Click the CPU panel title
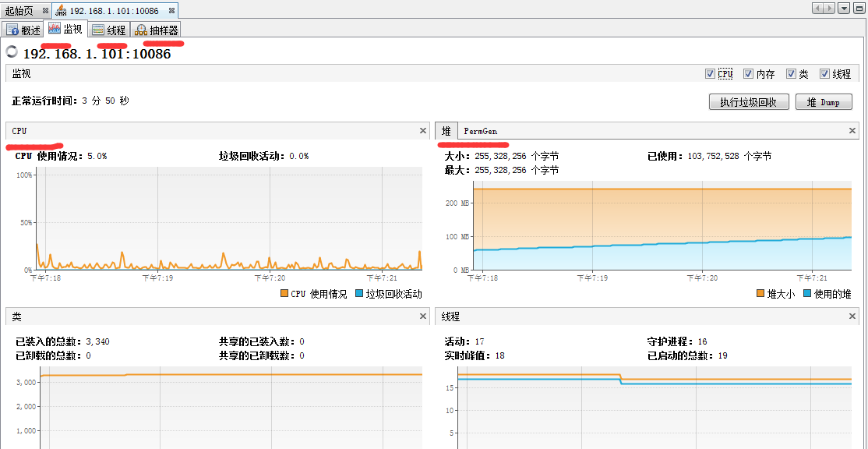Screen dimensions: 868x449 pos(19,131)
